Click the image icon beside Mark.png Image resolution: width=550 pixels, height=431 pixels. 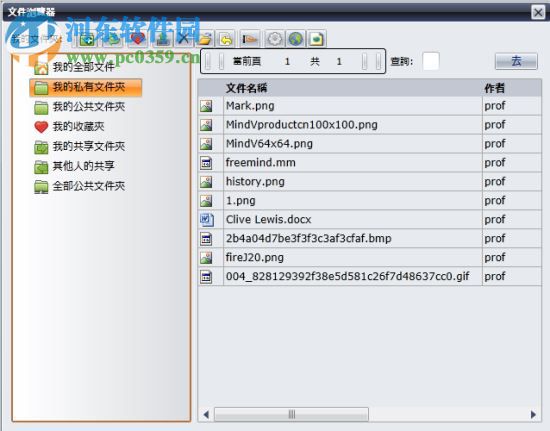point(206,106)
